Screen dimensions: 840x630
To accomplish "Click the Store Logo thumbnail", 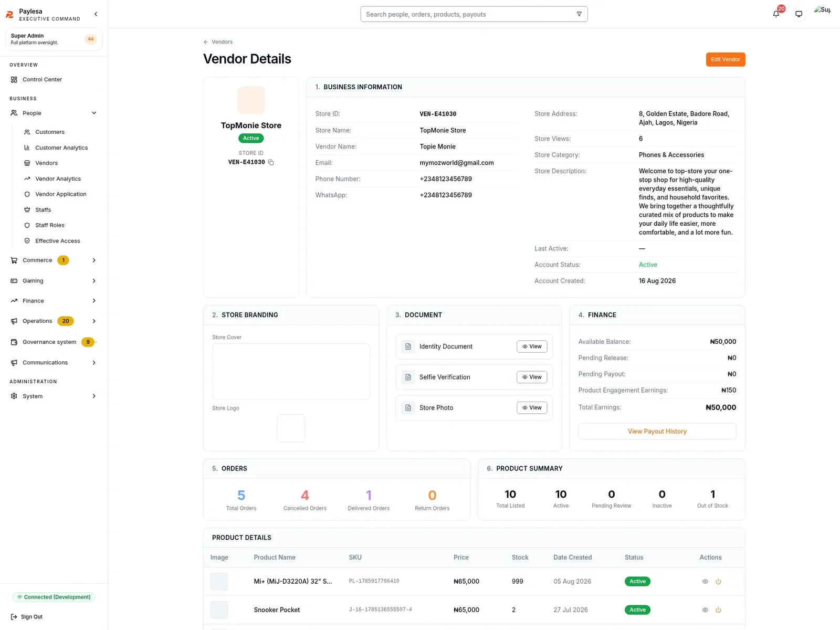I will click(x=291, y=428).
